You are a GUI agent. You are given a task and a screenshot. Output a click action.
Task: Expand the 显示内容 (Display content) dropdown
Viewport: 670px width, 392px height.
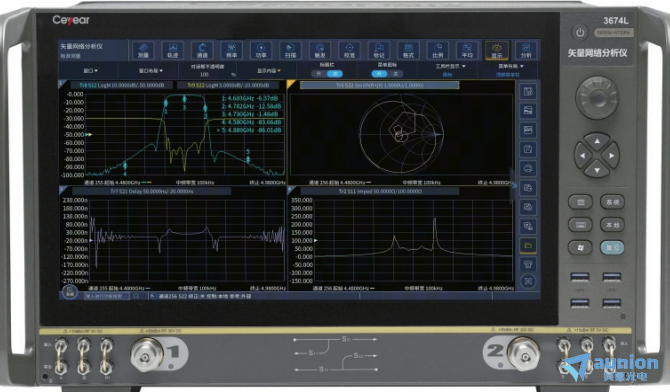click(x=269, y=71)
